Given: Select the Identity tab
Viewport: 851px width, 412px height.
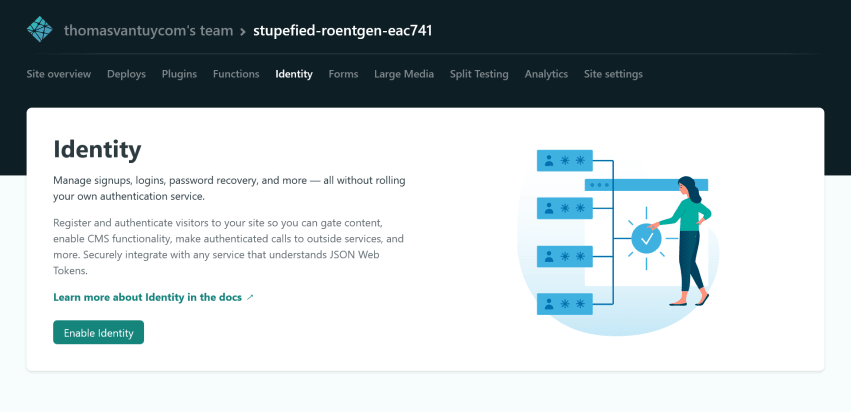Looking at the screenshot, I should tap(294, 74).
